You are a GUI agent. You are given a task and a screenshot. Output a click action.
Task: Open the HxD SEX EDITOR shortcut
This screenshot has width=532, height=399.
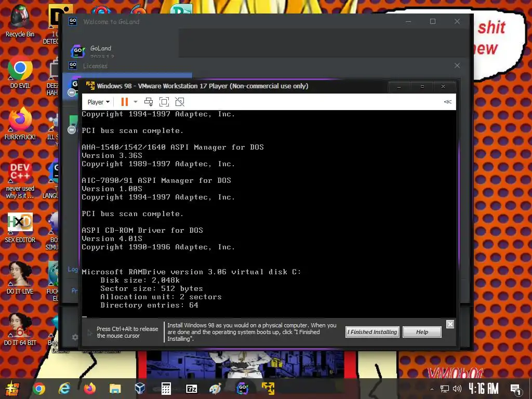[x=20, y=228]
